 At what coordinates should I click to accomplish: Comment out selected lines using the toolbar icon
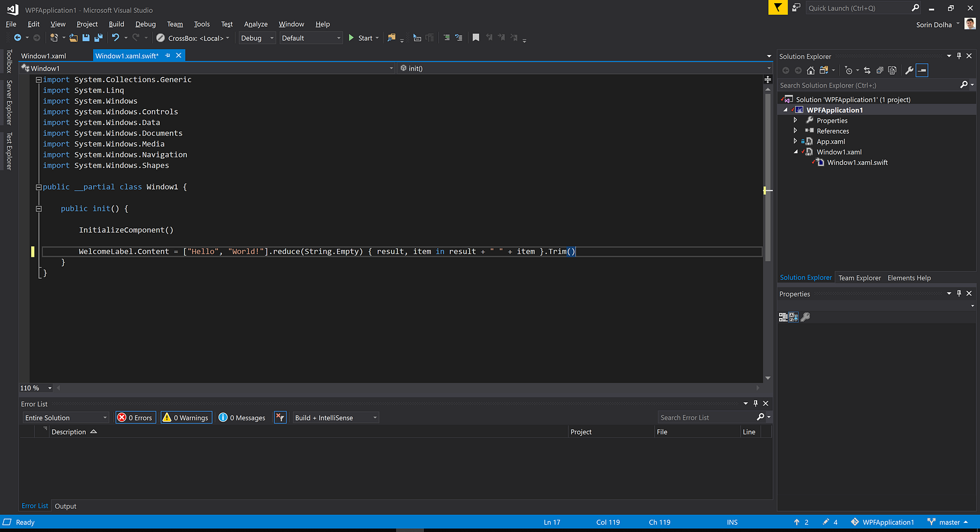click(x=447, y=38)
